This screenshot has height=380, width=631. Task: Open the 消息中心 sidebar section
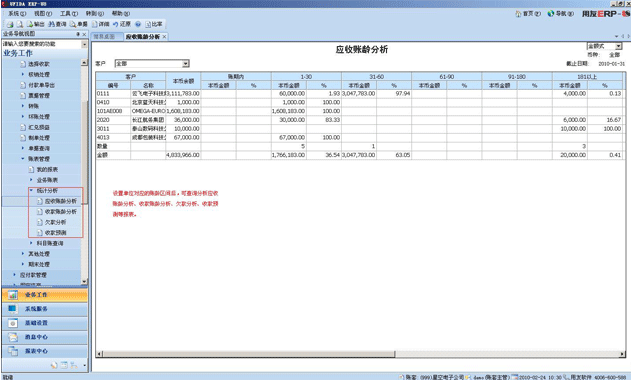click(45, 337)
